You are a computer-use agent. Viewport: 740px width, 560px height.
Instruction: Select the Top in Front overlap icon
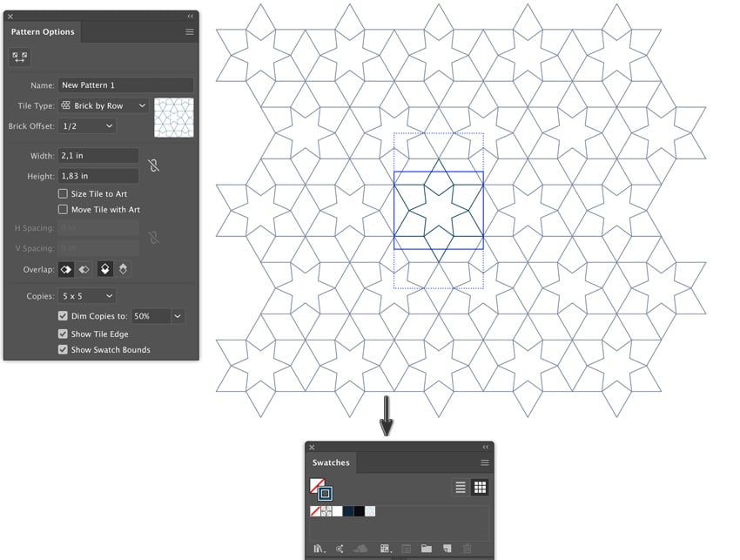click(104, 269)
